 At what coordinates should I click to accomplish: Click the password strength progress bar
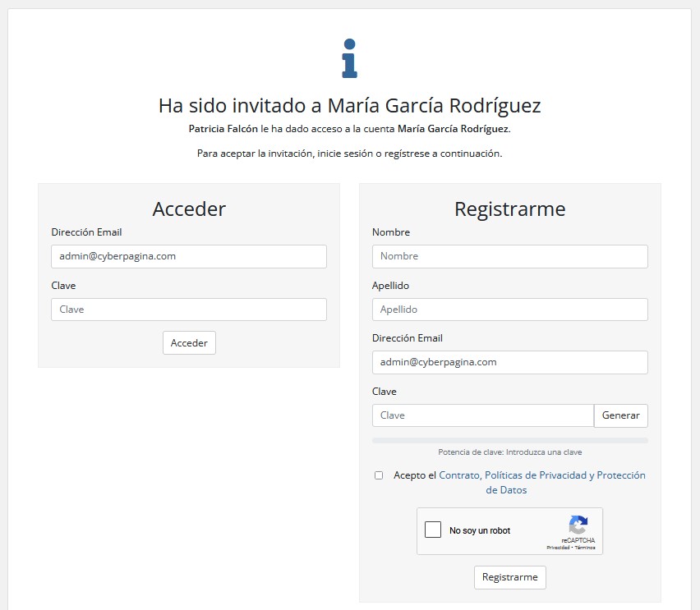[x=509, y=440]
